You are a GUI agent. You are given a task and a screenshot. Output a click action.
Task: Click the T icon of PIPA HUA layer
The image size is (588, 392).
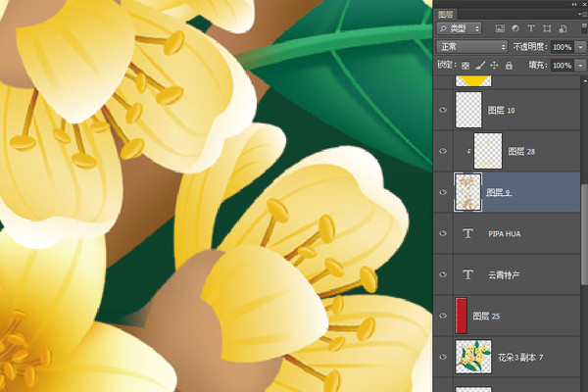coord(467,233)
